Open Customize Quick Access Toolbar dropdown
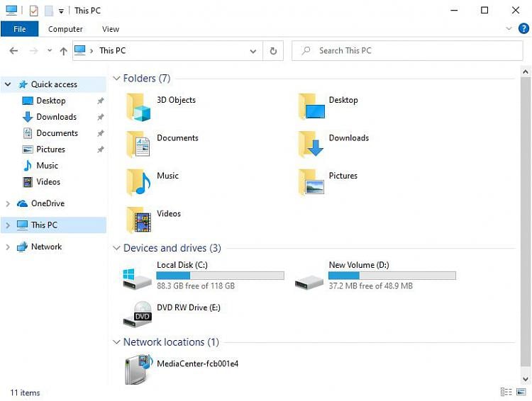The width and height of the screenshot is (532, 401). pos(61,11)
